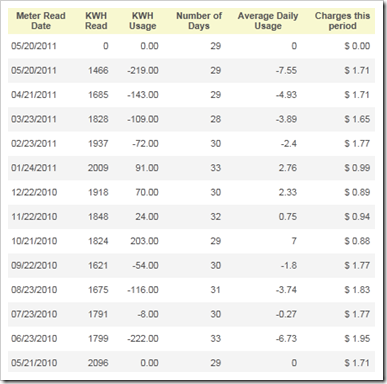Click the "KWH Usage" column header

143,21
